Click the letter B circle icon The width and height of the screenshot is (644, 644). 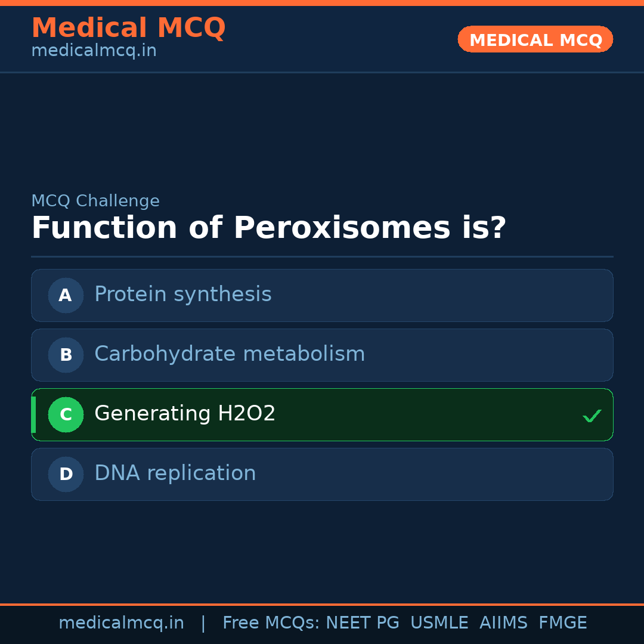pos(66,355)
